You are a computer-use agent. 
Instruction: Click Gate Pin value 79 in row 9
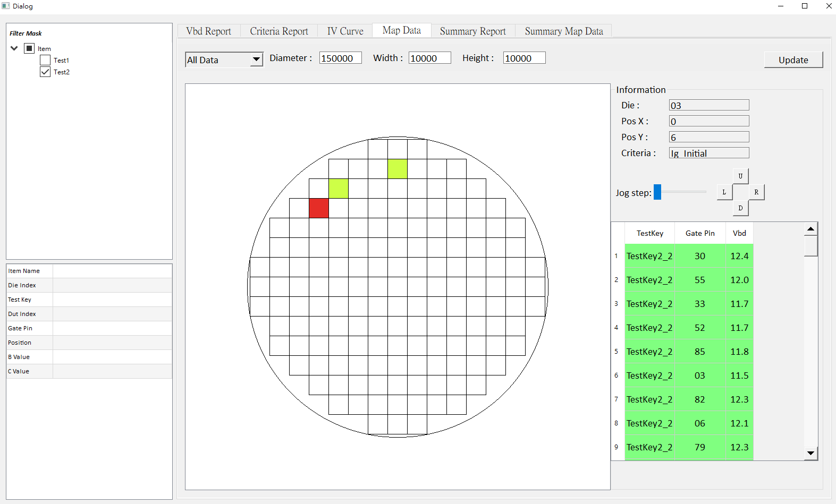700,447
